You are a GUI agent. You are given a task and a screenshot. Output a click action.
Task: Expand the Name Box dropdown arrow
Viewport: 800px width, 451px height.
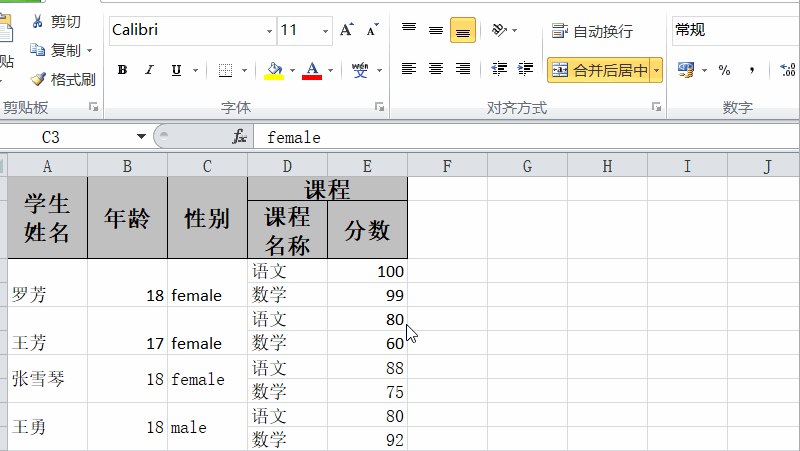pos(141,137)
